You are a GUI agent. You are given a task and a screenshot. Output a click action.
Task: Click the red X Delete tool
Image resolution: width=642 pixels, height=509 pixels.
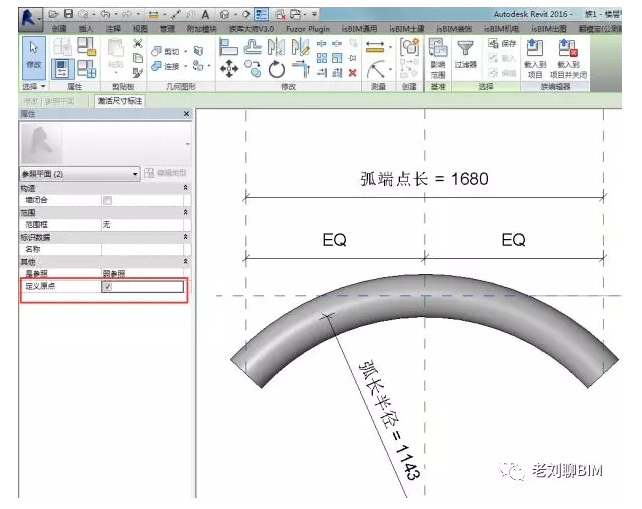pos(352,73)
